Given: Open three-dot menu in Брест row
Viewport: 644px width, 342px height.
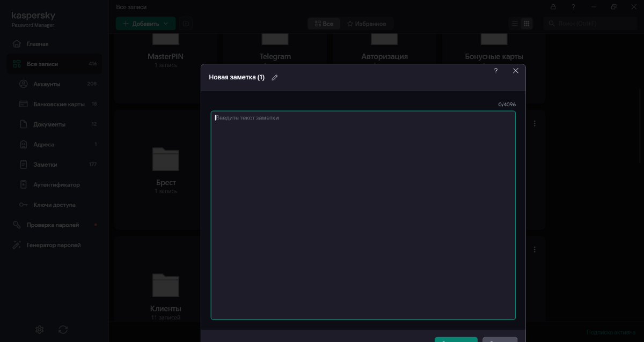Looking at the screenshot, I should [x=535, y=123].
